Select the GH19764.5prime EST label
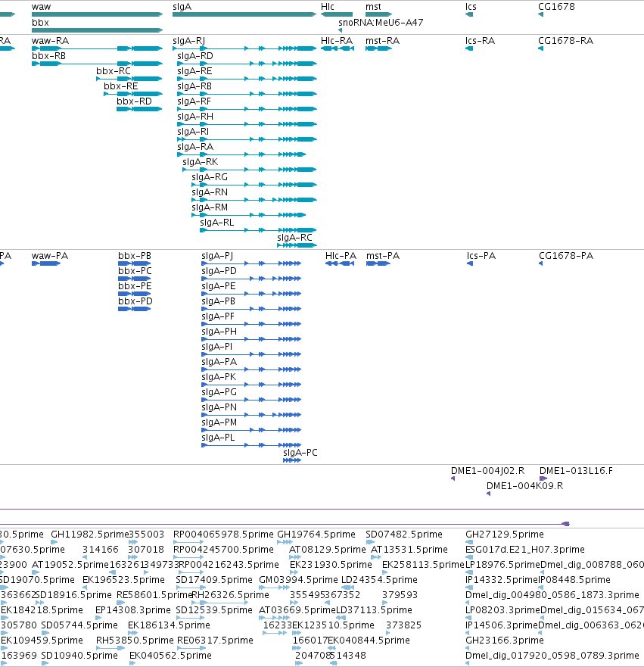Screen dimensions: 644x667 tap(316, 535)
